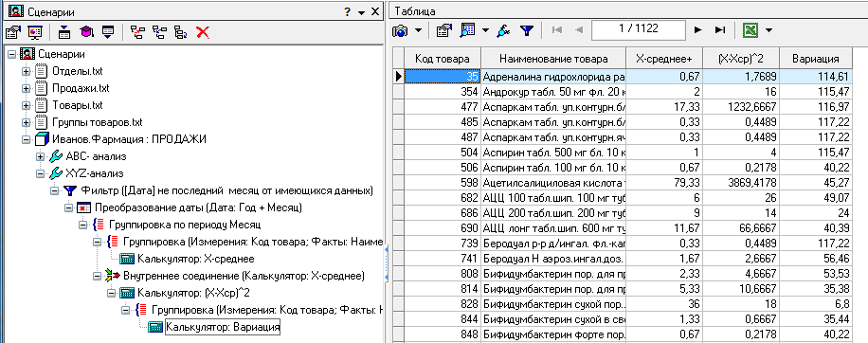Screen dimensions: 868x343
Task: Click the first tree-node icon with red arrow
Action: coord(137,32)
